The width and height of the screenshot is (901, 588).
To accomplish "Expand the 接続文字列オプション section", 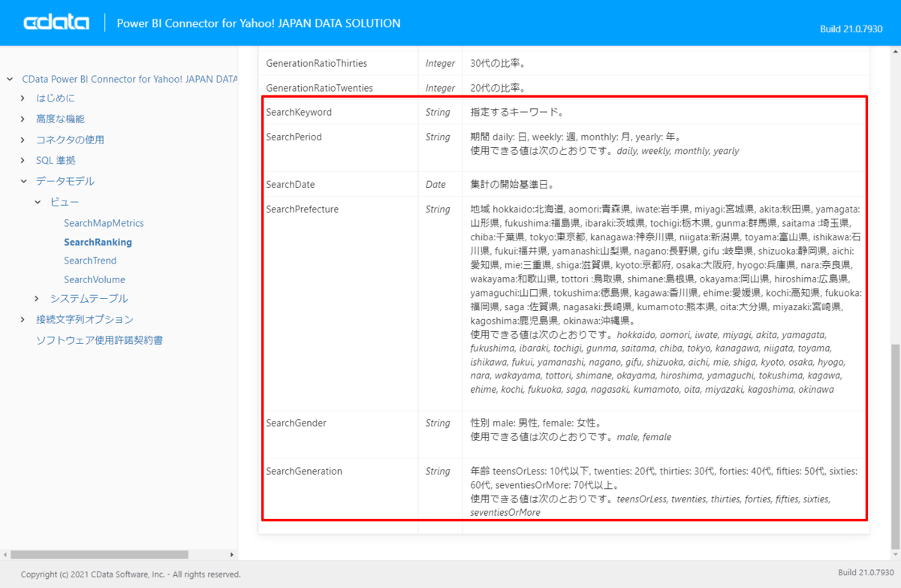I will 23,319.
